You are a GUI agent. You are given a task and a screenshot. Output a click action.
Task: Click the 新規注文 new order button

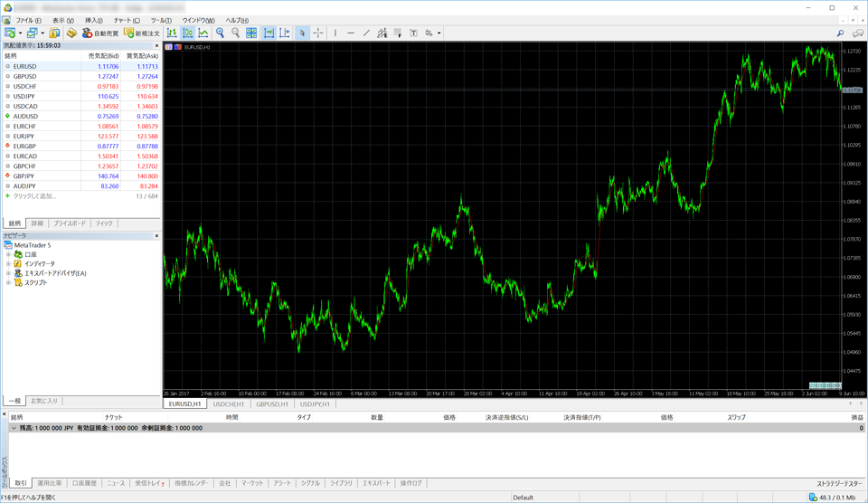(142, 33)
